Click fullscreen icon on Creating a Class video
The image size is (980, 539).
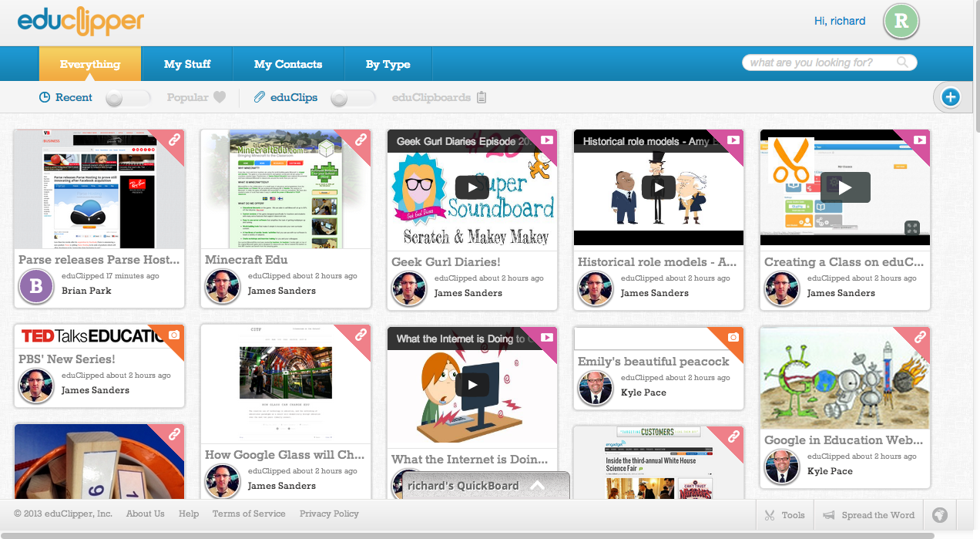[911, 227]
